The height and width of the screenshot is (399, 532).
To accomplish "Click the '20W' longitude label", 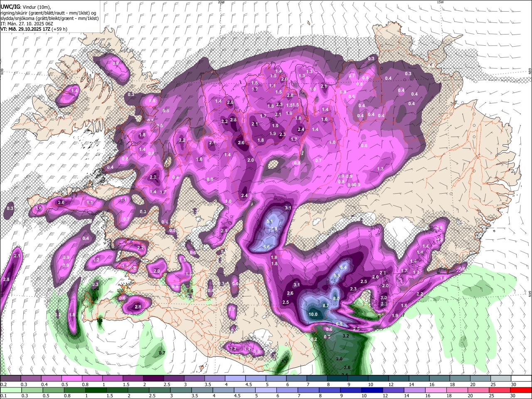I will click(221, 2).
